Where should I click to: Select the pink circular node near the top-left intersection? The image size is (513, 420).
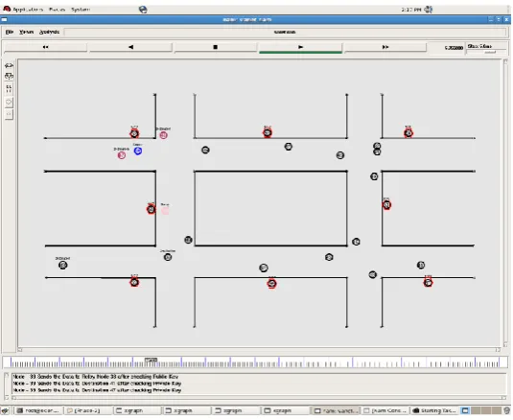164,135
